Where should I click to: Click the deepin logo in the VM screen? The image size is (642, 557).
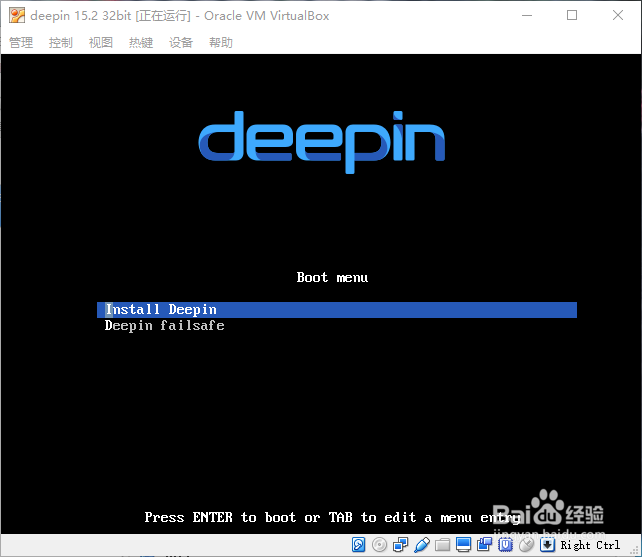[322, 142]
